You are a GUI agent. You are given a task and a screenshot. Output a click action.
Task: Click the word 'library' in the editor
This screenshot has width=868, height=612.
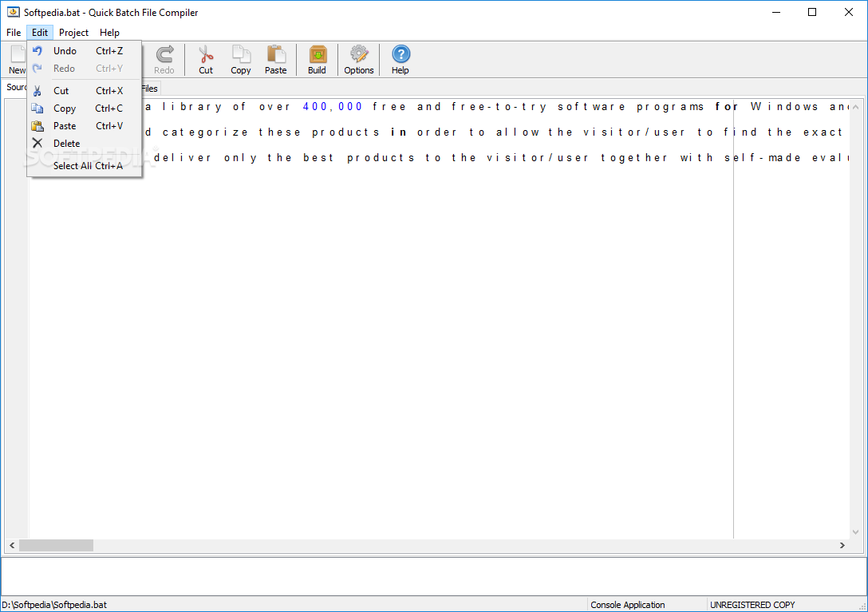192,107
